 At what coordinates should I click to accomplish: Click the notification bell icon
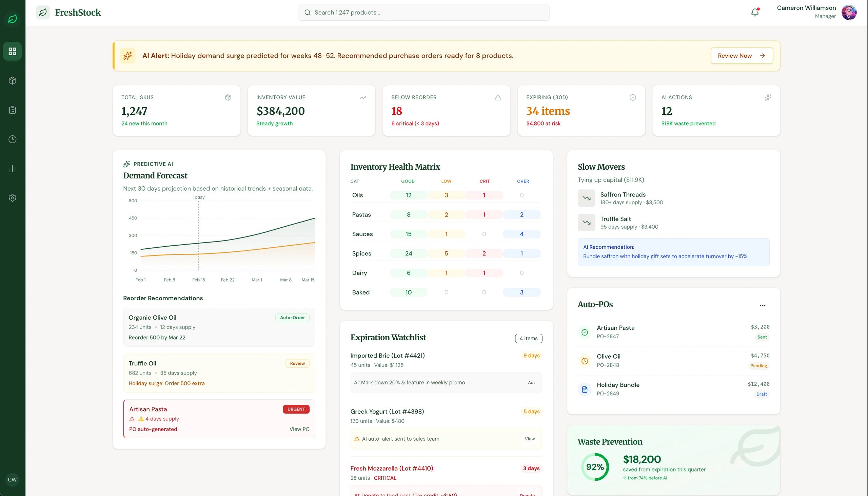tap(754, 12)
